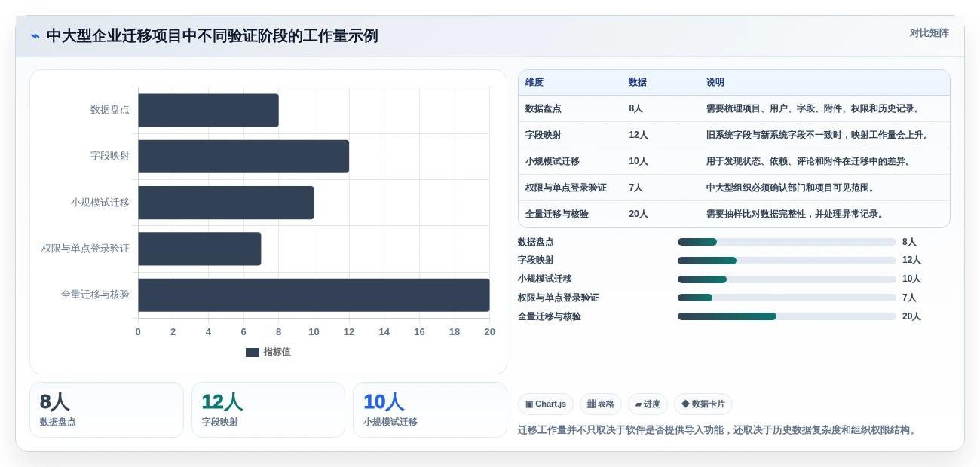
Task: Click the 小规模模式迁移 label on the chart axis
Action: click(x=100, y=203)
